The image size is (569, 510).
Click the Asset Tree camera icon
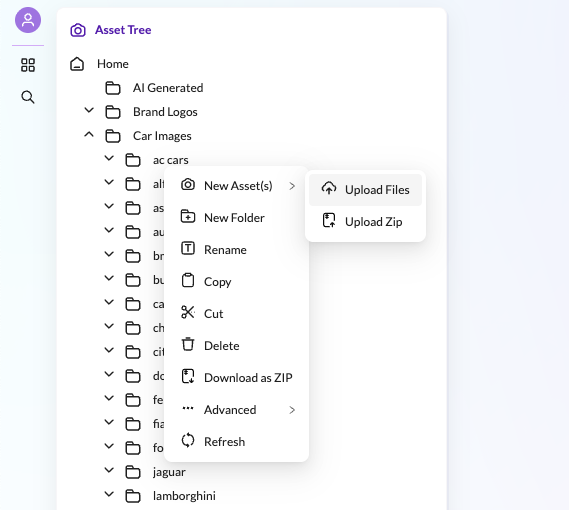coord(78,30)
